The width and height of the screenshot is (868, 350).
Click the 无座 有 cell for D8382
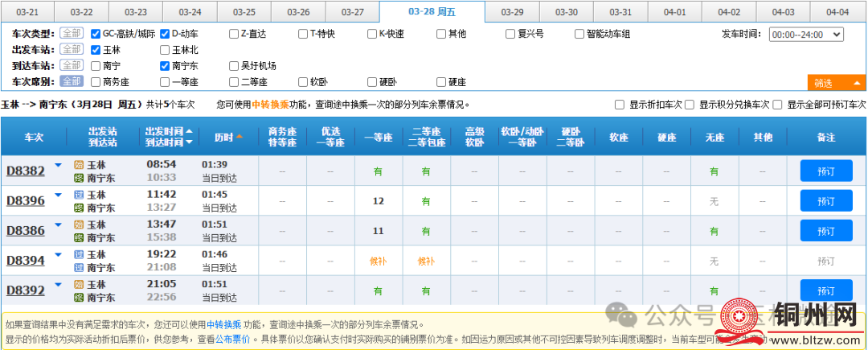714,171
